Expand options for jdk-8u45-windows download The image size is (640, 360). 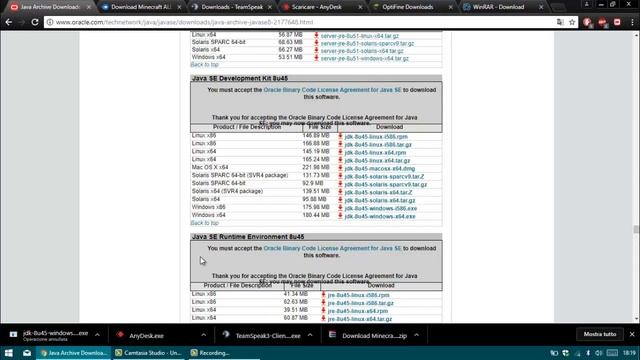click(98, 335)
